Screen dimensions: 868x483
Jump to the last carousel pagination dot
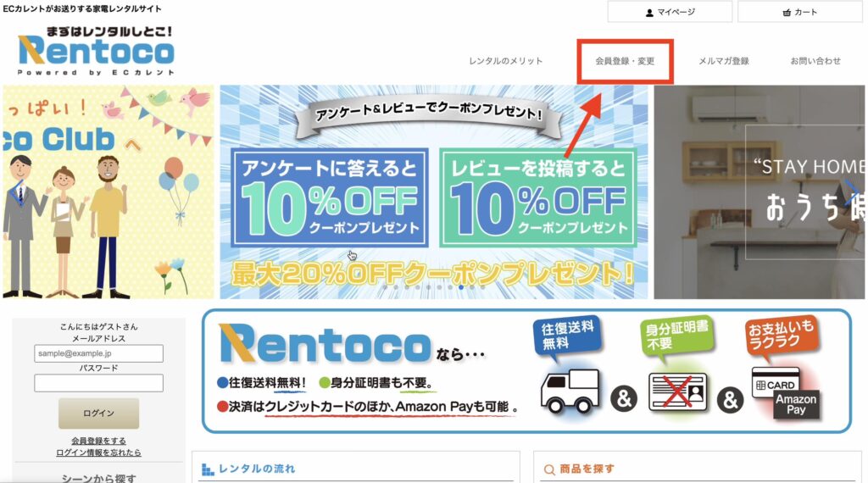[x=482, y=287]
